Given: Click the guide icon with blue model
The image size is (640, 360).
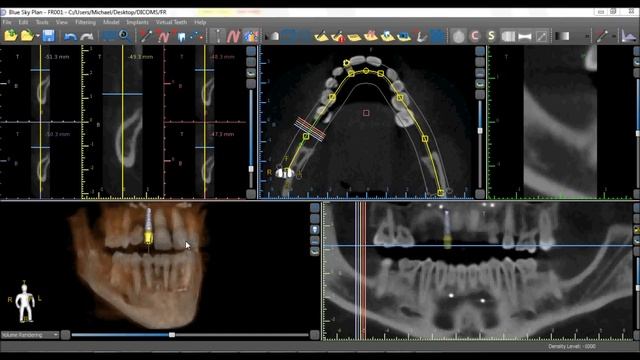Looking at the screenshot, I should pos(403,36).
